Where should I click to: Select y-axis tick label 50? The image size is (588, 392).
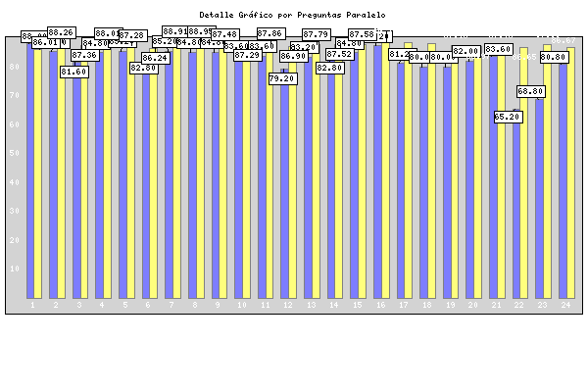(x=15, y=153)
